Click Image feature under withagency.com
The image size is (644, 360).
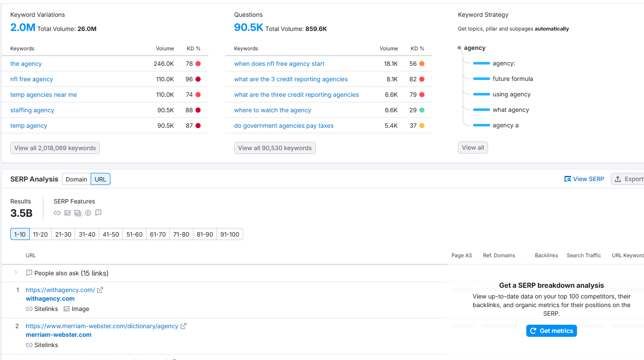tap(76, 309)
